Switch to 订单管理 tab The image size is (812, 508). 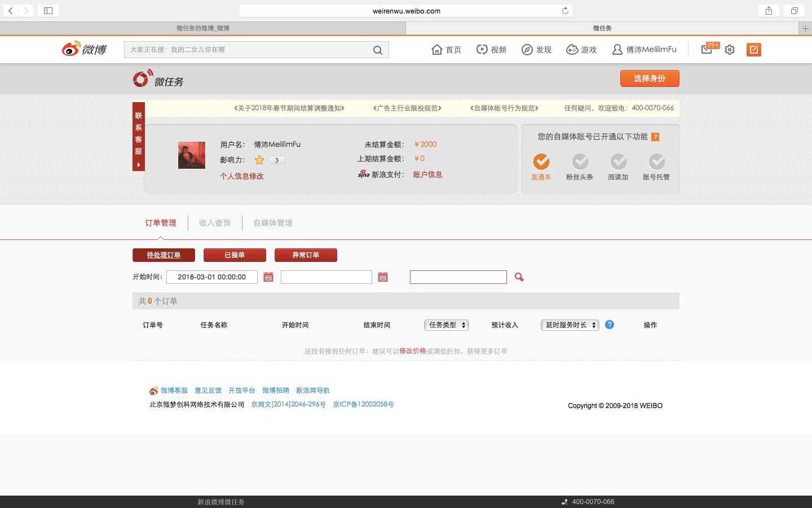(x=161, y=223)
